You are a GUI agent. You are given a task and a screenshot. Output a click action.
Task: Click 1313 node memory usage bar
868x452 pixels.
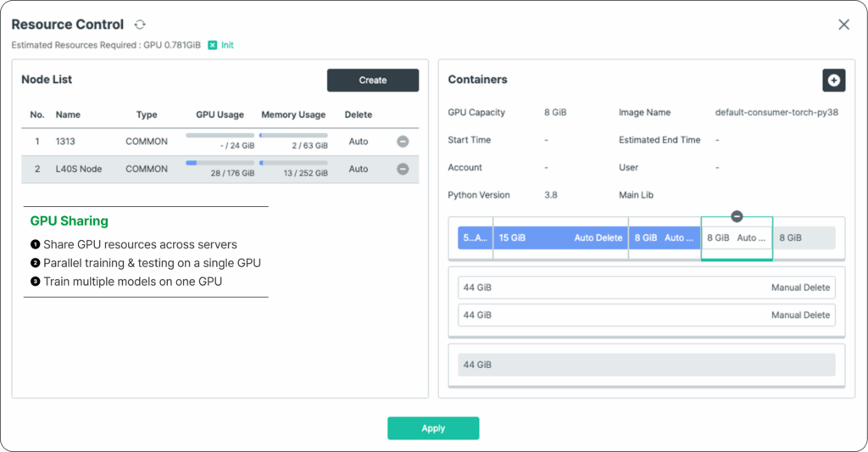[293, 136]
